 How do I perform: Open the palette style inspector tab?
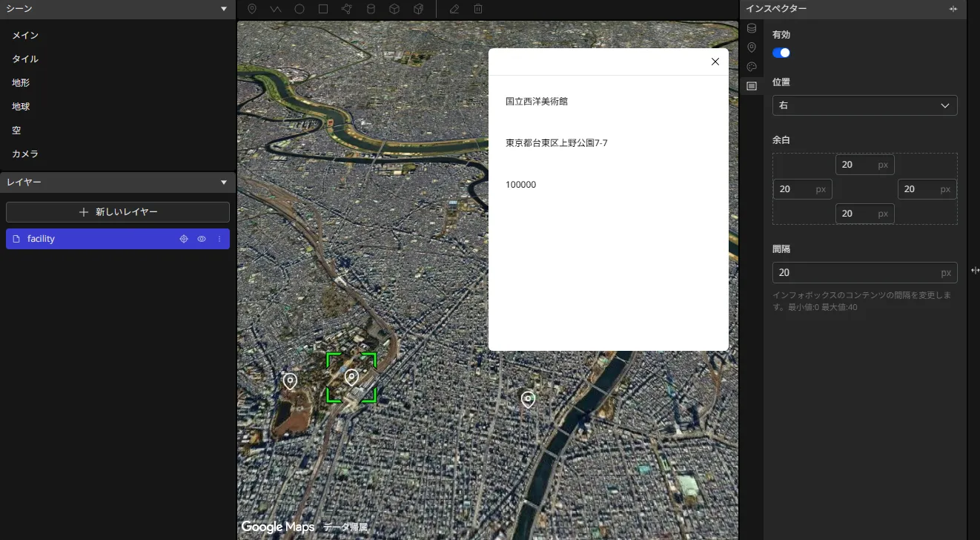click(x=752, y=67)
